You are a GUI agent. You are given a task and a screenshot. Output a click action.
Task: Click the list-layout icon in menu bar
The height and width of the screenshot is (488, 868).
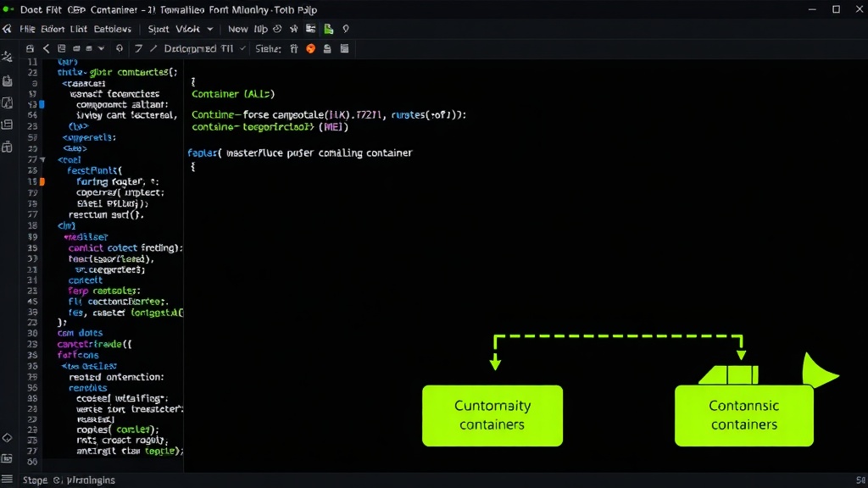click(310, 29)
